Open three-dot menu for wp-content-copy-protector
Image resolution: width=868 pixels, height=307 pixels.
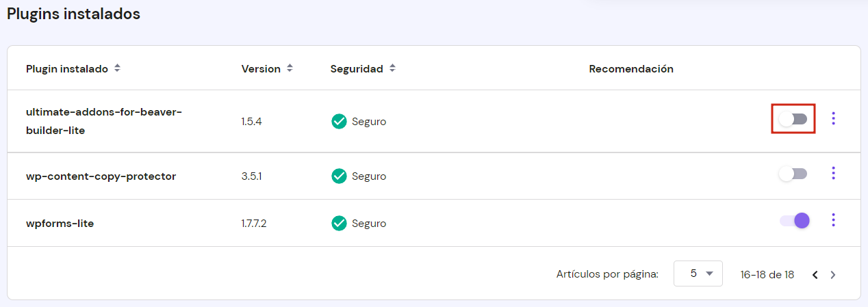click(833, 173)
